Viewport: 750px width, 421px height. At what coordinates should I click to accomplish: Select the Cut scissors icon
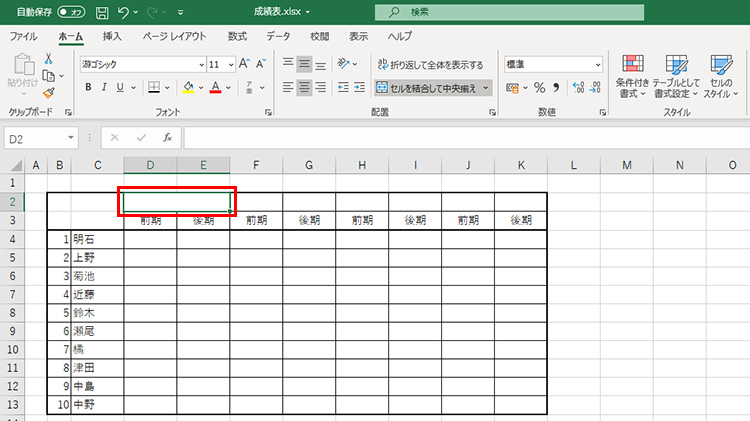[x=47, y=59]
